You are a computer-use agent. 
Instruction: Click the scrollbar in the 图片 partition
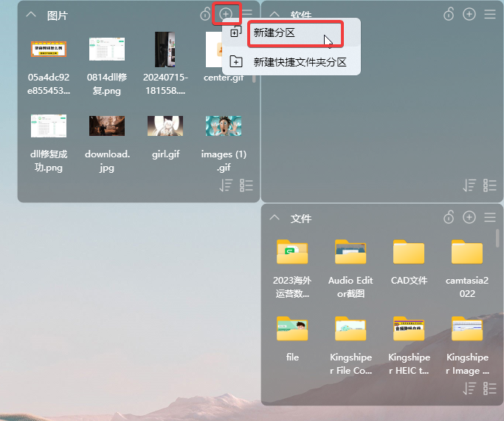(254, 79)
